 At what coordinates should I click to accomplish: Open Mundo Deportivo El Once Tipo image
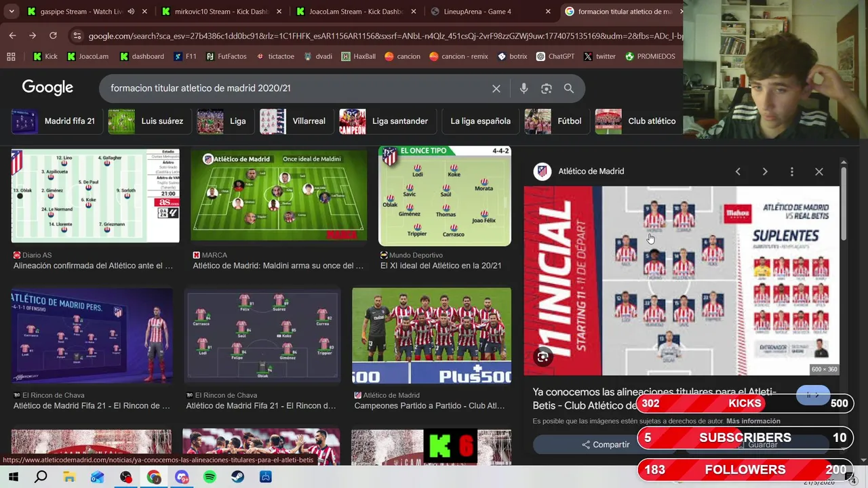pyautogui.click(x=445, y=195)
